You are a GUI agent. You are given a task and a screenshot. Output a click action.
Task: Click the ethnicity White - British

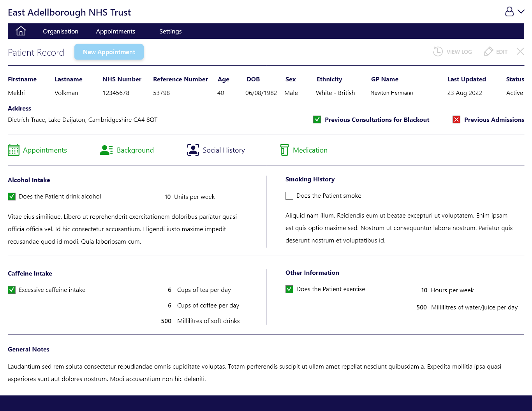tap(335, 93)
